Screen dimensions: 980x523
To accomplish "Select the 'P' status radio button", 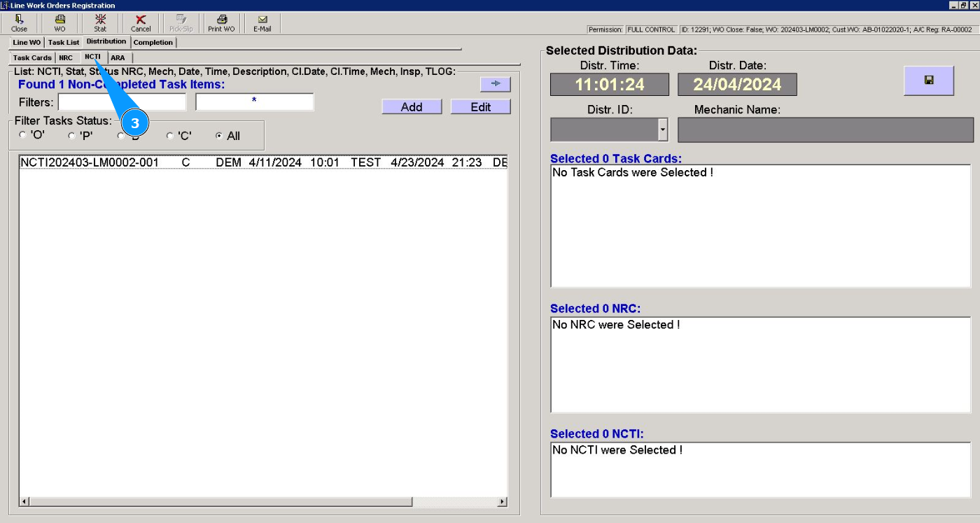I will pyautogui.click(x=72, y=136).
